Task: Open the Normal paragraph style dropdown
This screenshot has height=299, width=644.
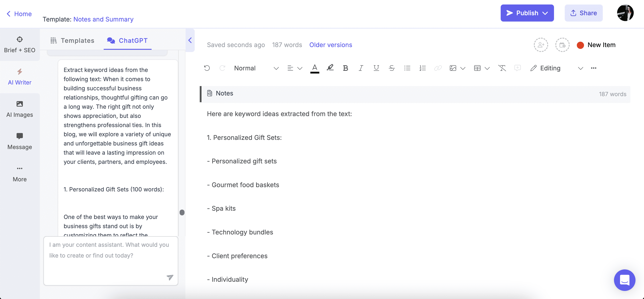Action: point(256,68)
